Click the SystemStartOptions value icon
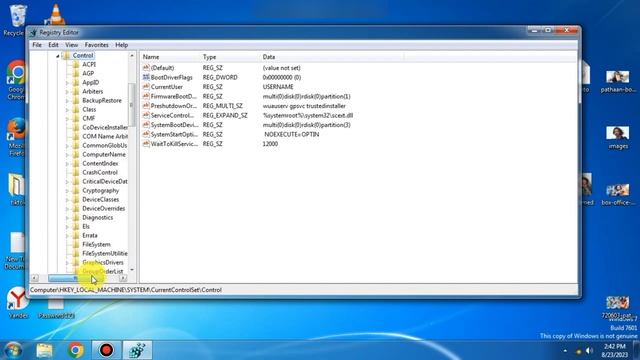The width and height of the screenshot is (640, 360). coord(146,134)
